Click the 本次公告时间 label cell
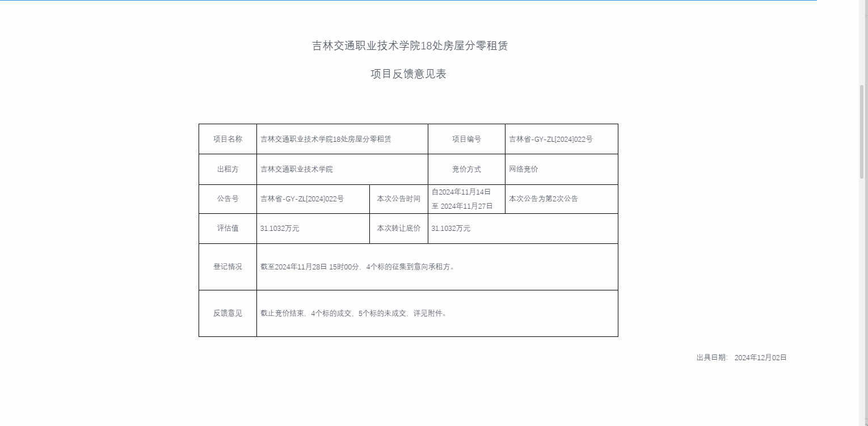 [399, 199]
